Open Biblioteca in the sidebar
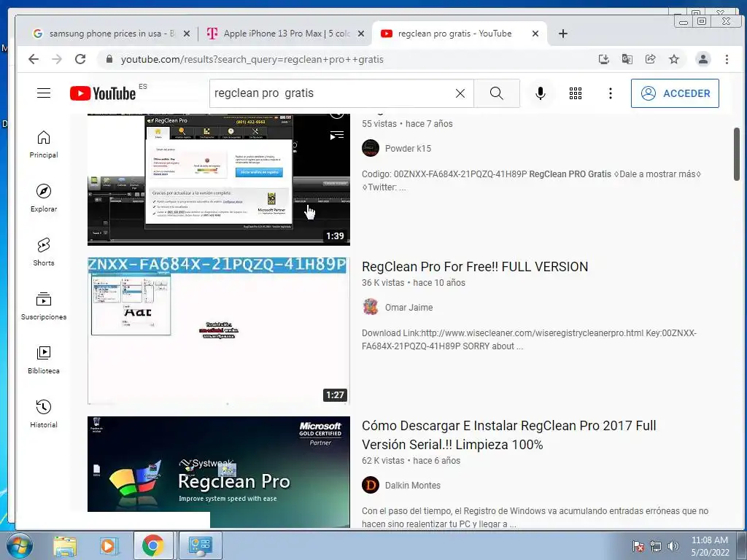 (x=44, y=360)
